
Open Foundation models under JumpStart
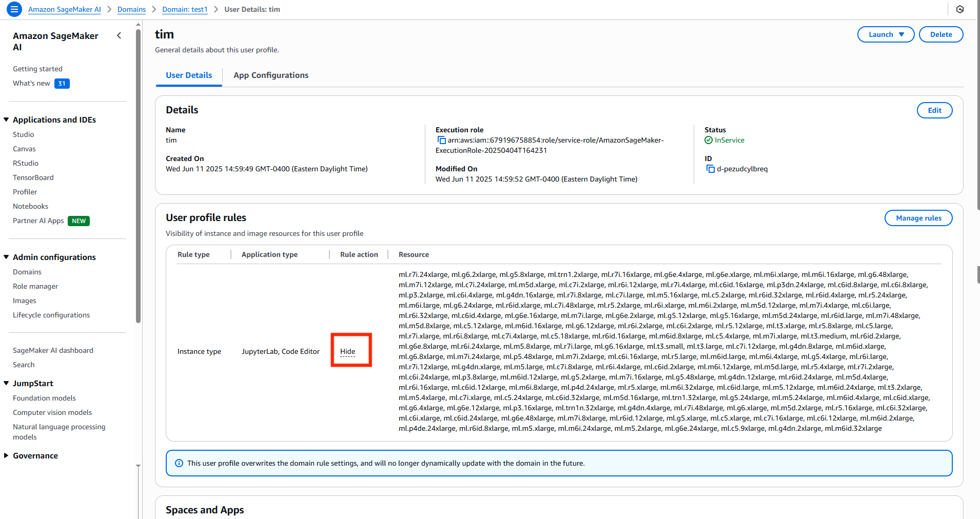pos(44,398)
